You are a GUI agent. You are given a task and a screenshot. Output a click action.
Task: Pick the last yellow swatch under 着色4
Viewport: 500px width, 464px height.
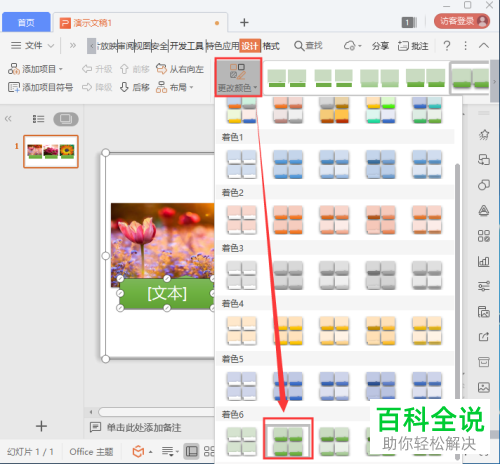point(427,330)
